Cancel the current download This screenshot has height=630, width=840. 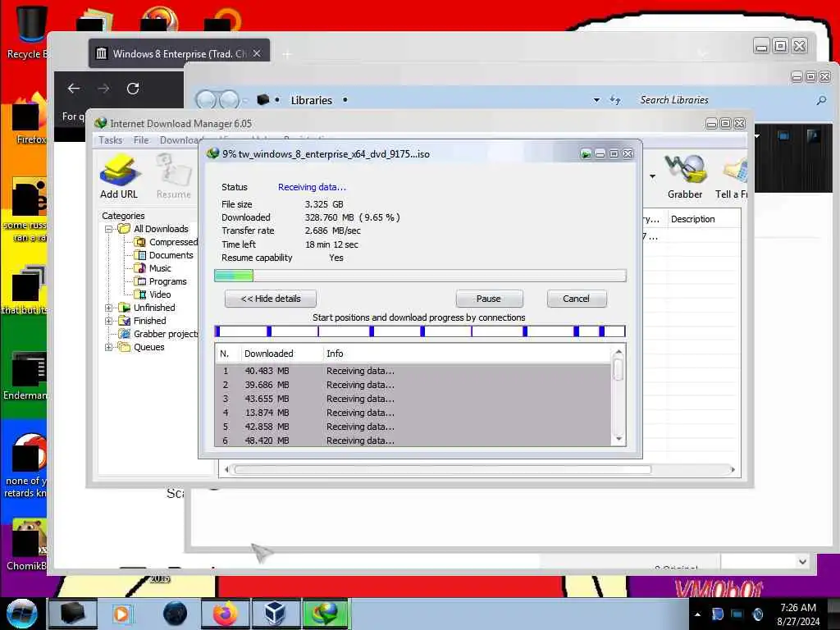point(577,299)
